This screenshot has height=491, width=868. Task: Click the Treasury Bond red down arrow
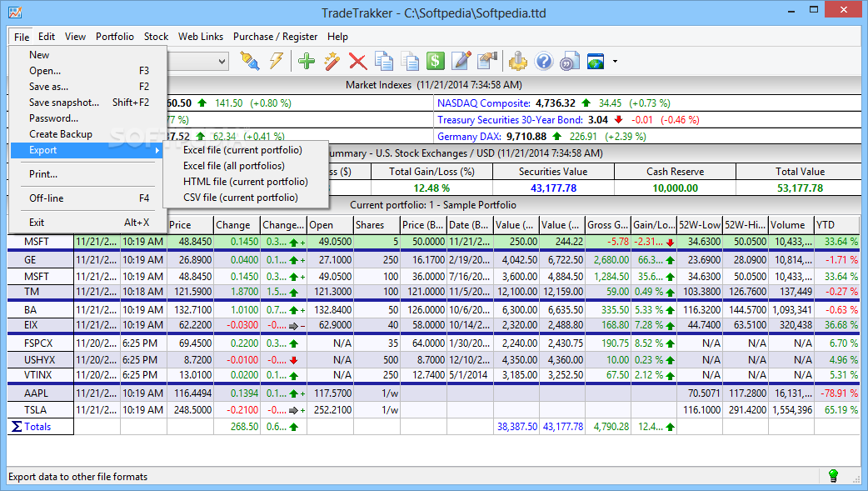(x=618, y=120)
